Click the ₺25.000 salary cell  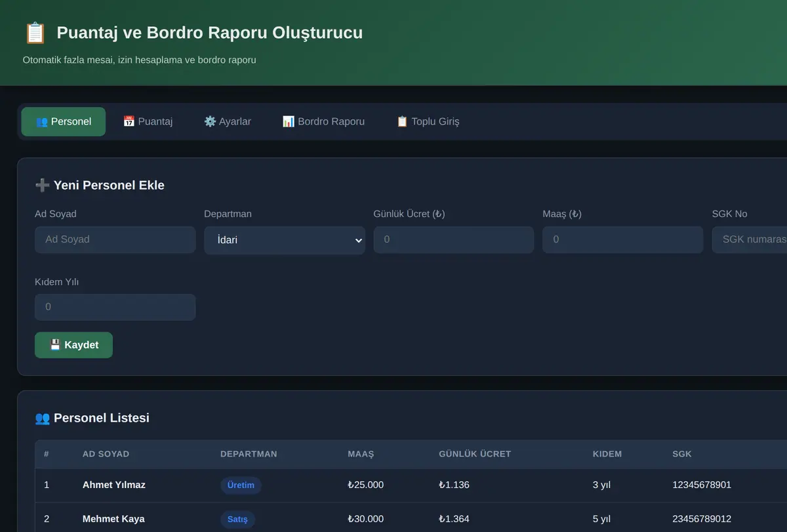click(x=366, y=485)
